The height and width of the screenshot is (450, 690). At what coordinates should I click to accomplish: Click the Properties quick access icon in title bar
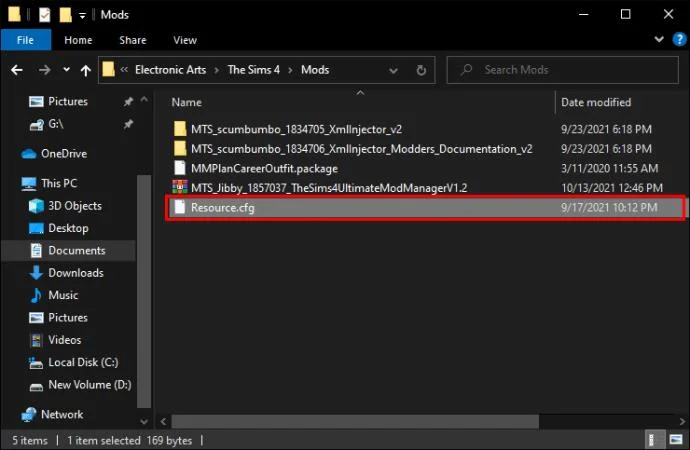pos(45,15)
